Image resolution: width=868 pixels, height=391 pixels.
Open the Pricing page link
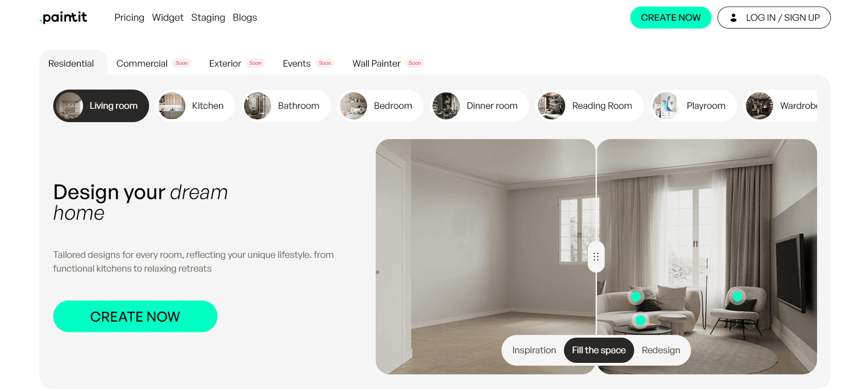pyautogui.click(x=129, y=17)
